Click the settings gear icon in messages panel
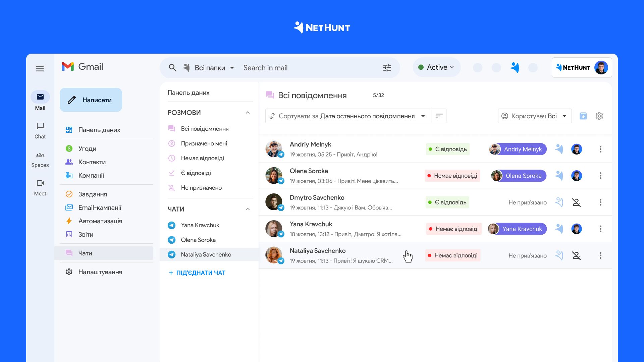This screenshot has height=362, width=644. click(599, 116)
